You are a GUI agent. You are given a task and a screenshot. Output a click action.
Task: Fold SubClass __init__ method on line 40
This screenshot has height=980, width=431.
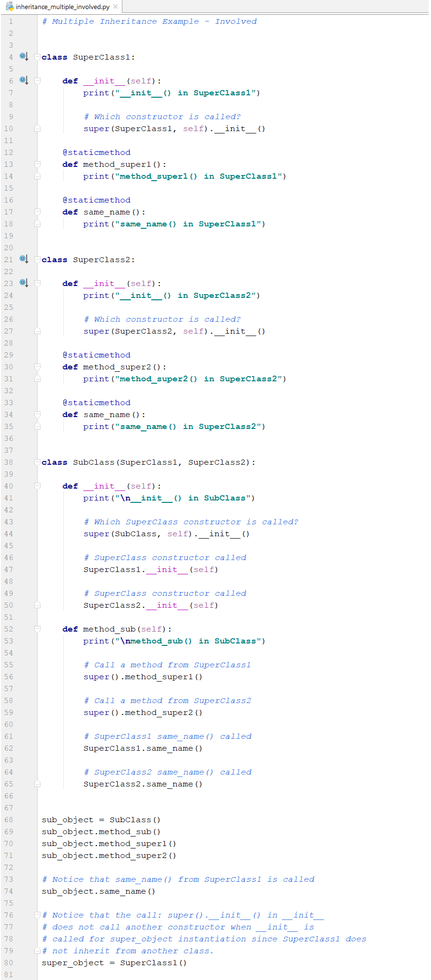click(x=38, y=486)
